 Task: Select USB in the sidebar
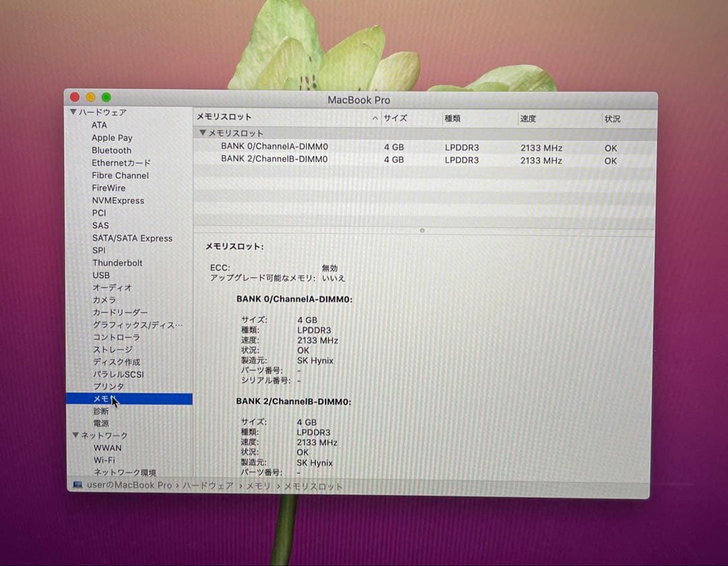coord(100,275)
